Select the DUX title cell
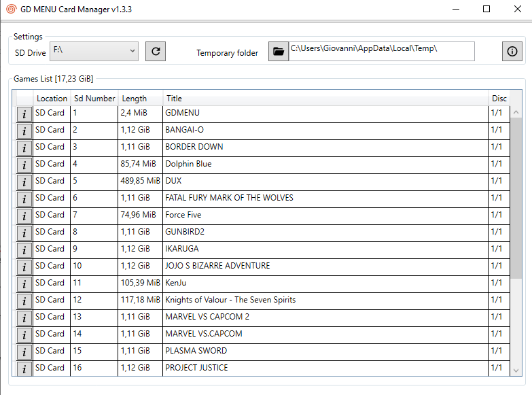The height and width of the screenshot is (395, 532). [325, 182]
